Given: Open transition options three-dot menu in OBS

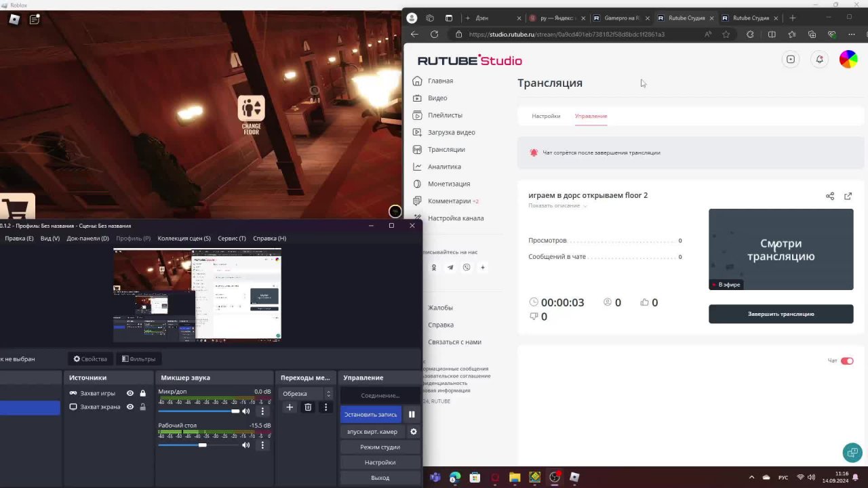Looking at the screenshot, I should [x=325, y=407].
